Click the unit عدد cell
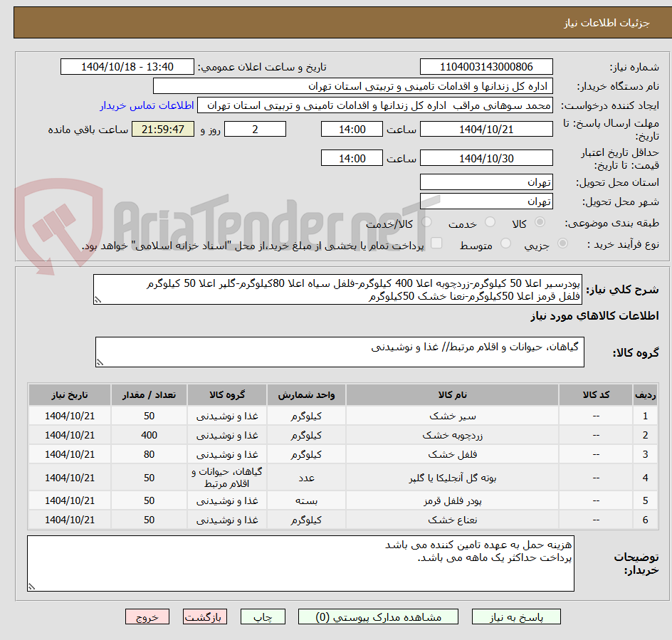The width and height of the screenshot is (672, 640). [306, 478]
